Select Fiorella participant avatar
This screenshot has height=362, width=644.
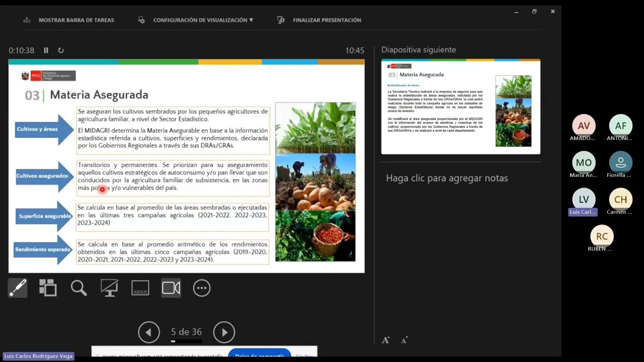[x=620, y=162]
